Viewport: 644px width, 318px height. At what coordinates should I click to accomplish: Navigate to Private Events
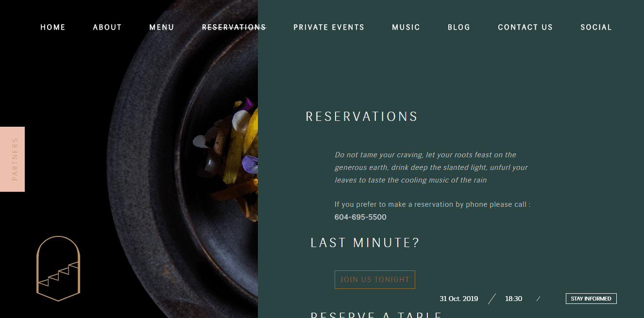(x=329, y=27)
